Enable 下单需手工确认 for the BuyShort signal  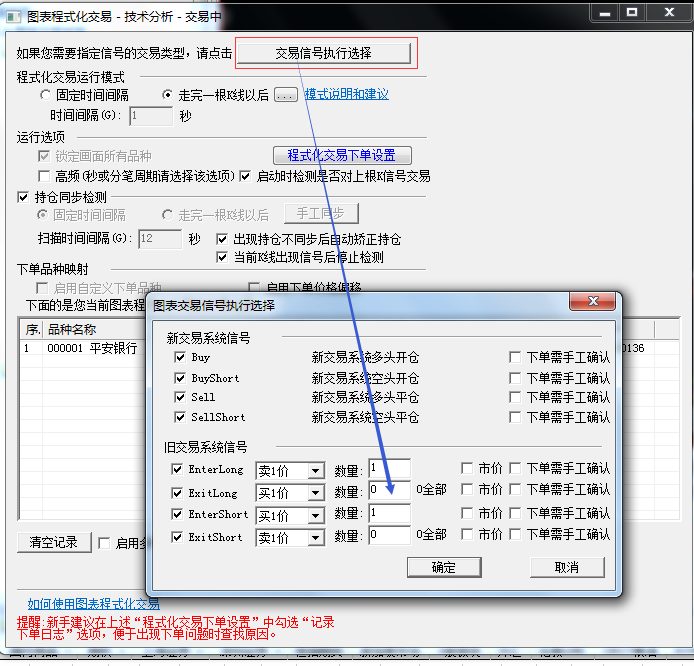click(514, 378)
